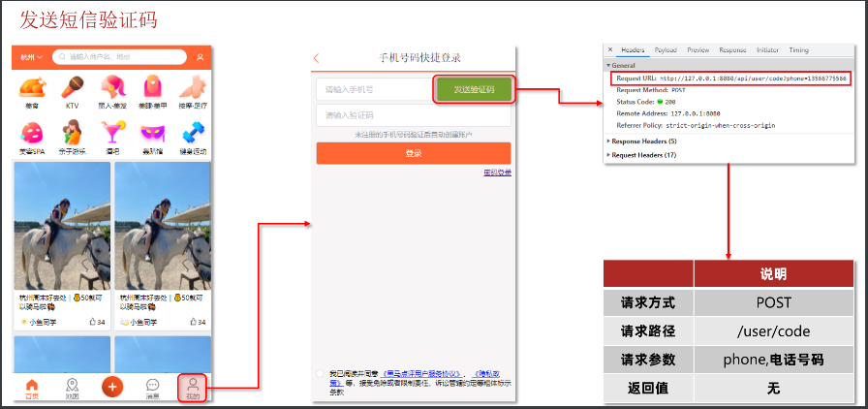The height and width of the screenshot is (409, 868).
Task: Open the KTV microphone category icon
Action: (x=73, y=87)
